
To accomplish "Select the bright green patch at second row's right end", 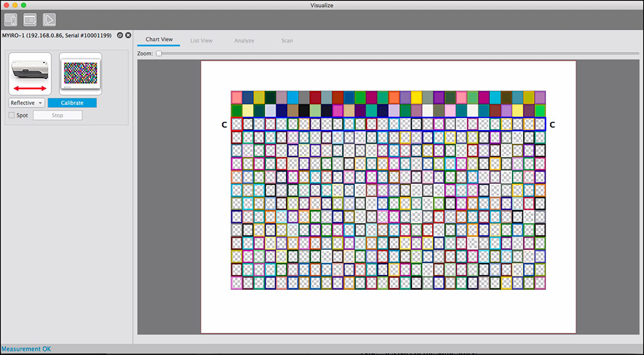I will click(x=540, y=110).
